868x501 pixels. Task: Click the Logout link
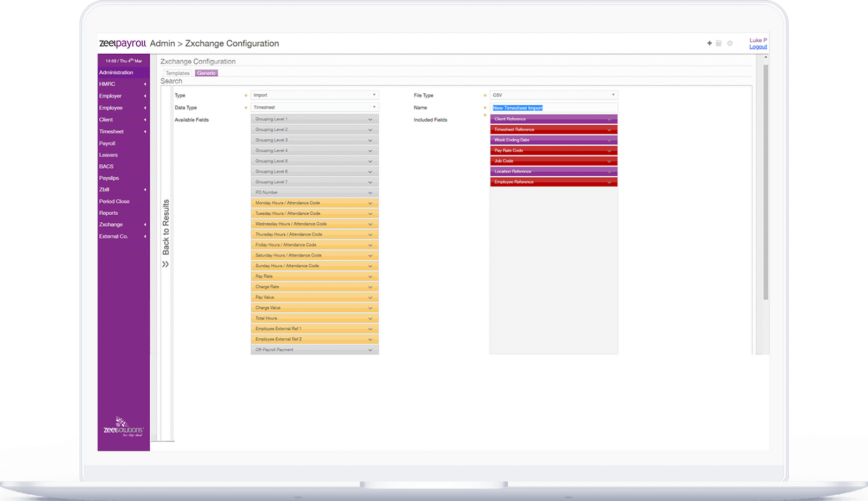(758, 47)
